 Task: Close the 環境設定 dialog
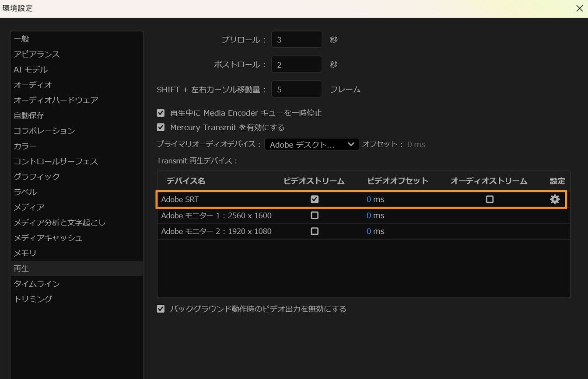coord(579,8)
